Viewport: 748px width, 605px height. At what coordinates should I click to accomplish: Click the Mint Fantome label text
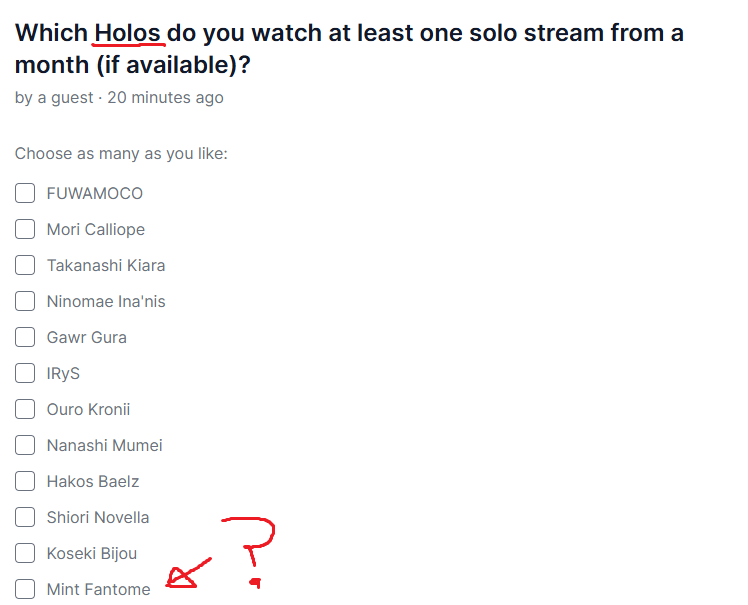point(98,589)
